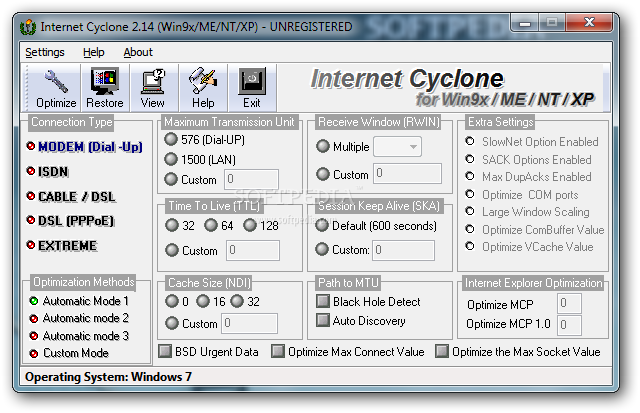Select Custom MTU radio button
Viewport: 640px width, 413px height.
click(190, 179)
